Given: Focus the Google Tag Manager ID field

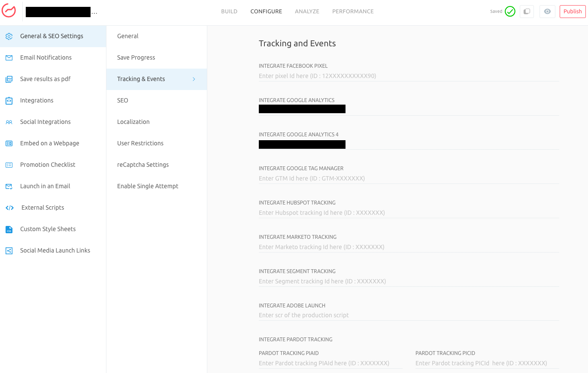Looking at the screenshot, I should 409,178.
